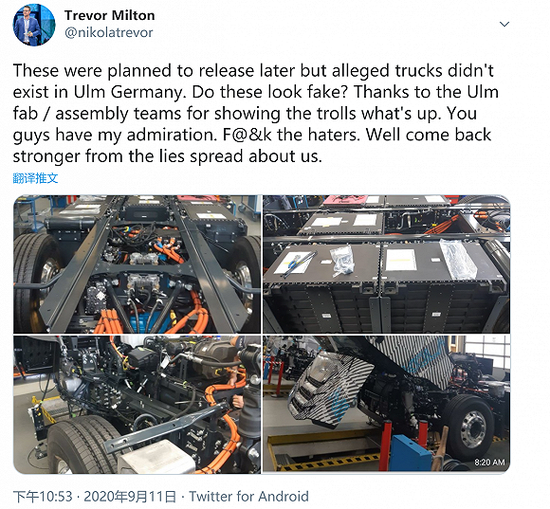
Task: Click the blue stand under camouflaged truck
Action: click(410, 453)
